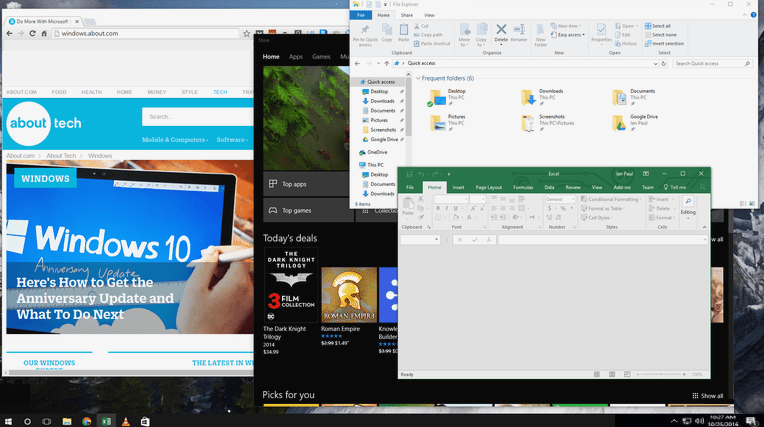Open Excel Name Box dropdown
Image resolution: width=764 pixels, height=427 pixels.
(436, 239)
